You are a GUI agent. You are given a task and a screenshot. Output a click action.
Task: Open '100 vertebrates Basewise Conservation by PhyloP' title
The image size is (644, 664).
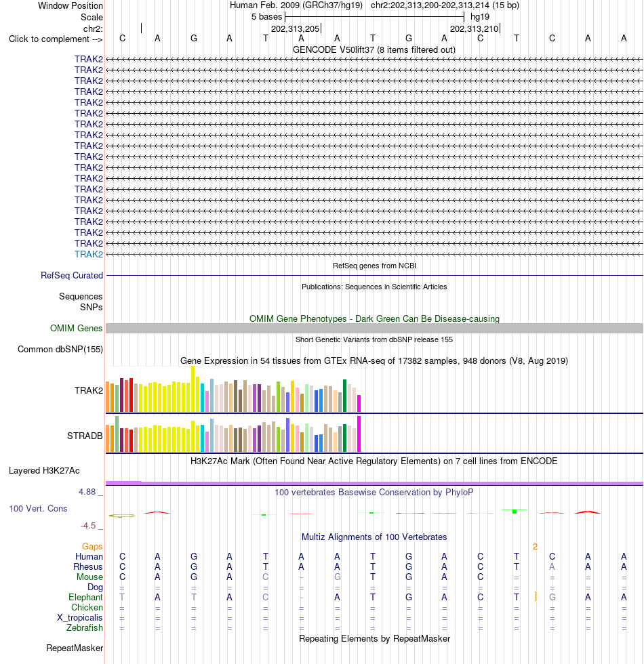point(374,493)
